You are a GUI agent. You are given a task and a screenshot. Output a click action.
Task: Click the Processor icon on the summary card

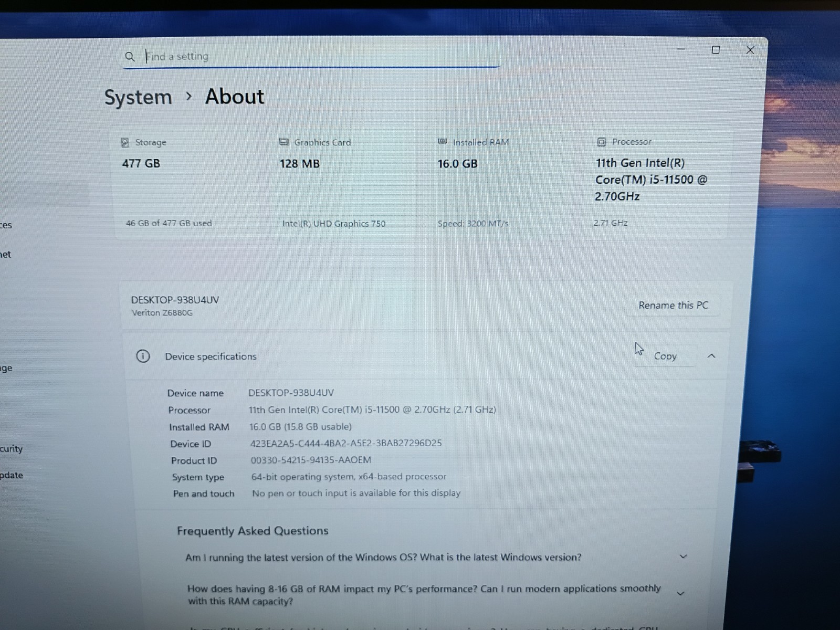coord(602,141)
